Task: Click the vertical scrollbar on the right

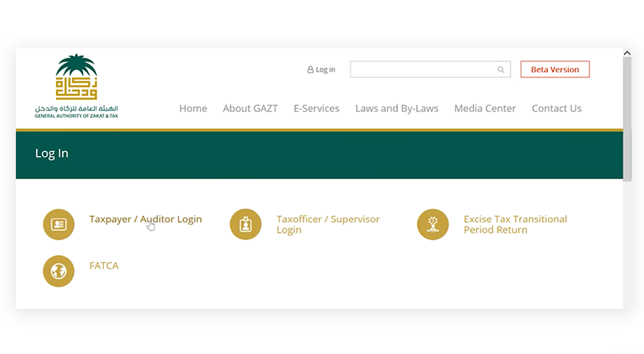Action: point(627,119)
